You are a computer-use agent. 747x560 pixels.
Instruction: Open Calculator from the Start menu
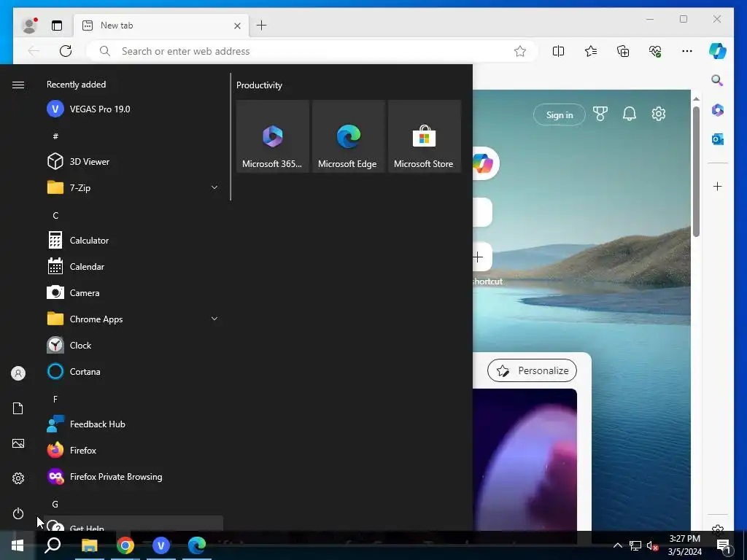coord(133,240)
